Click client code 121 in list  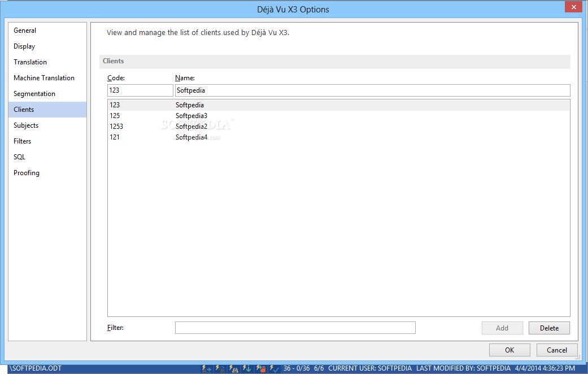point(115,137)
